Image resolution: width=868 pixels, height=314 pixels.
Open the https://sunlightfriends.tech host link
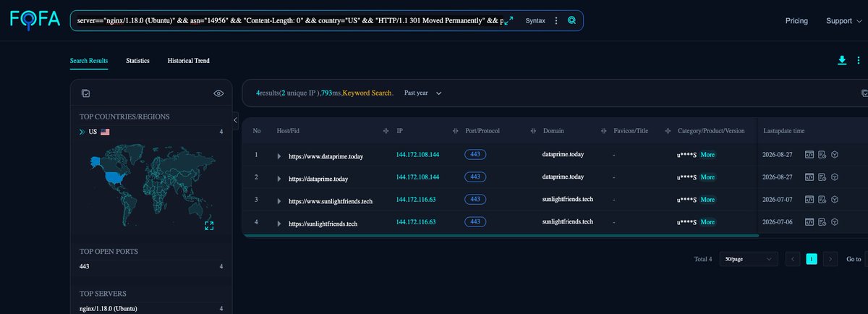[x=323, y=224]
